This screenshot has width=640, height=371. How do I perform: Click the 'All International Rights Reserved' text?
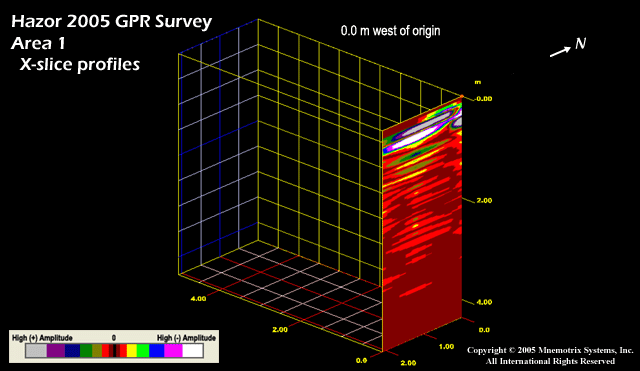tap(550, 361)
